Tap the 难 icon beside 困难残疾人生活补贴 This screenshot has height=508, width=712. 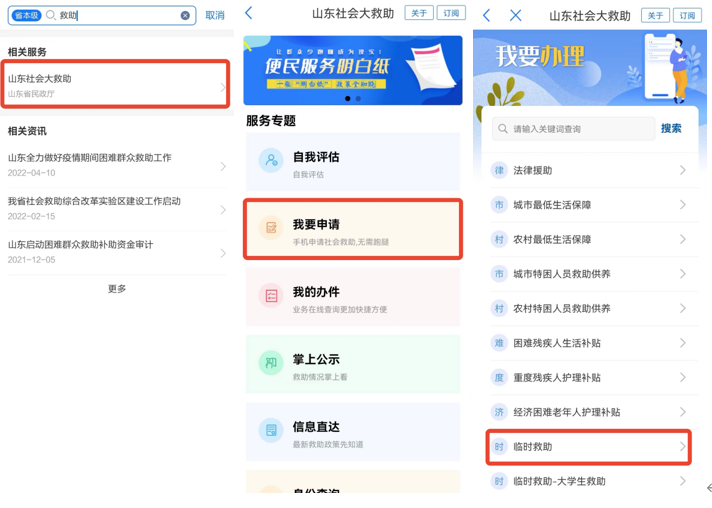(499, 343)
